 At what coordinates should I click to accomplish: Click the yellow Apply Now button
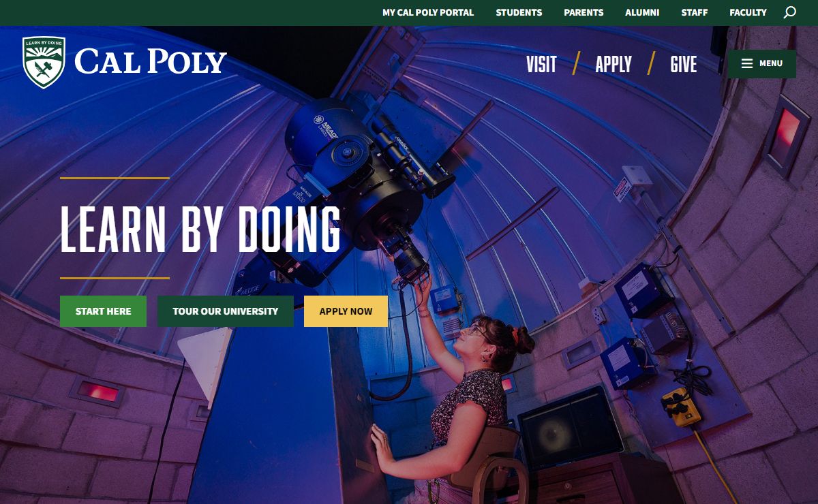pyautogui.click(x=346, y=311)
